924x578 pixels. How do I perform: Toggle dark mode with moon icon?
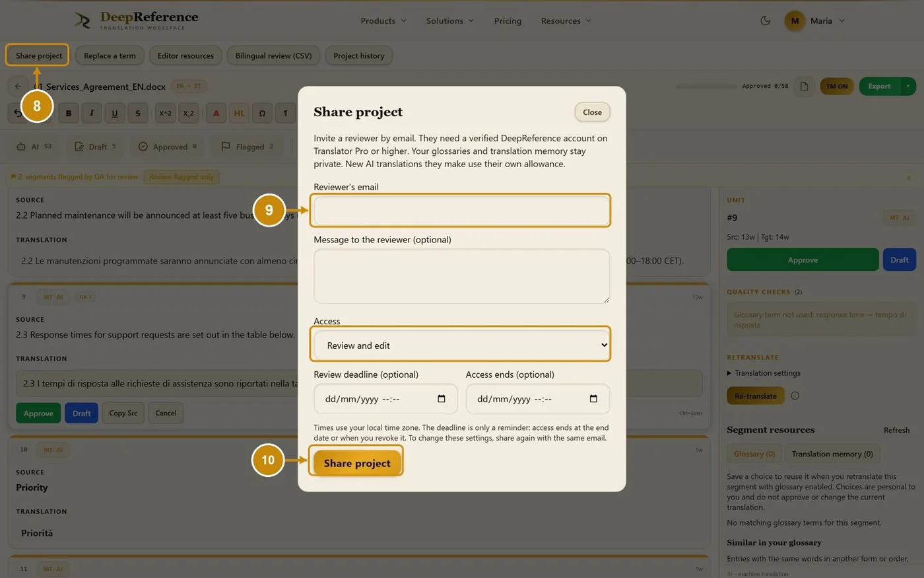765,20
